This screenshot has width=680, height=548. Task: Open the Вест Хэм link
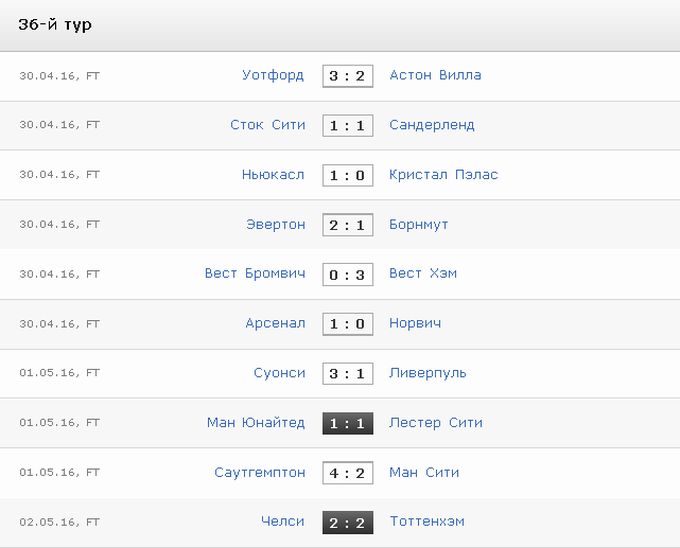423,273
